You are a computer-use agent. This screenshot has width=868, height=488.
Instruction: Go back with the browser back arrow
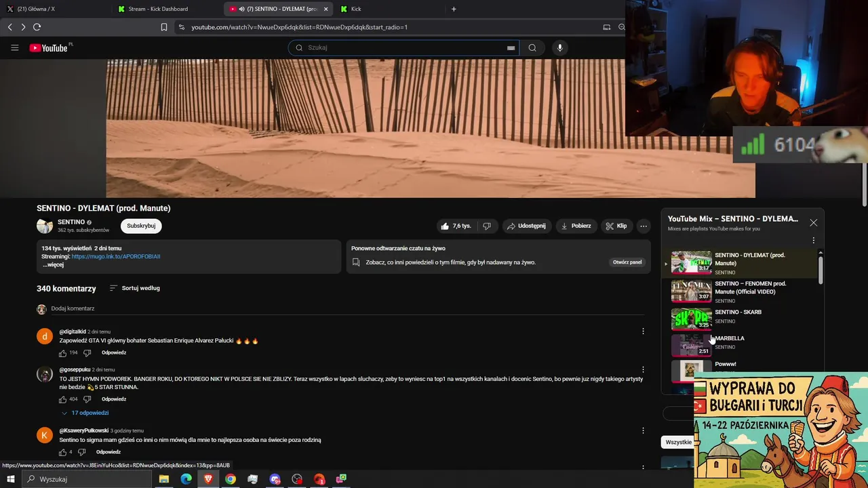[10, 27]
